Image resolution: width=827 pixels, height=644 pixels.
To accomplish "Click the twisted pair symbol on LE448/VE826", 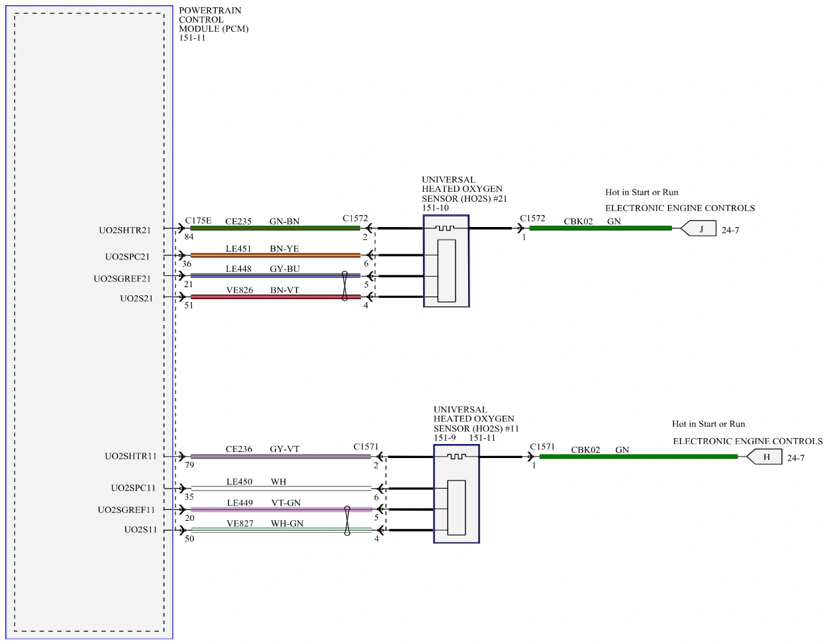I will click(x=344, y=286).
